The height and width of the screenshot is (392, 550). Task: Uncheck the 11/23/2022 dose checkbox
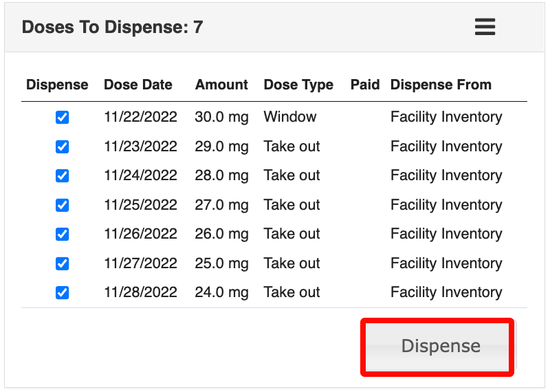click(62, 146)
